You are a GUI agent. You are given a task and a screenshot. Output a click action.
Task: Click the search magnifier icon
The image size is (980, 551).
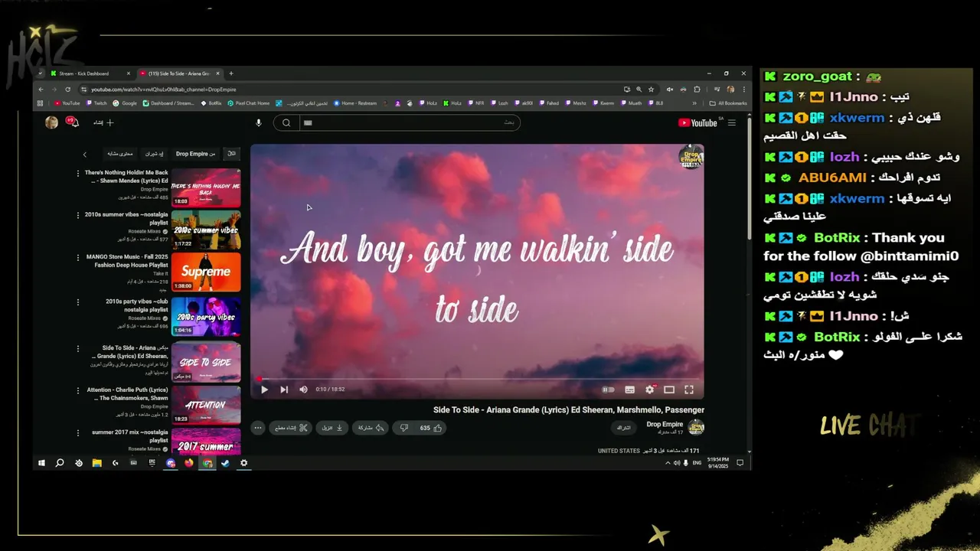(286, 122)
